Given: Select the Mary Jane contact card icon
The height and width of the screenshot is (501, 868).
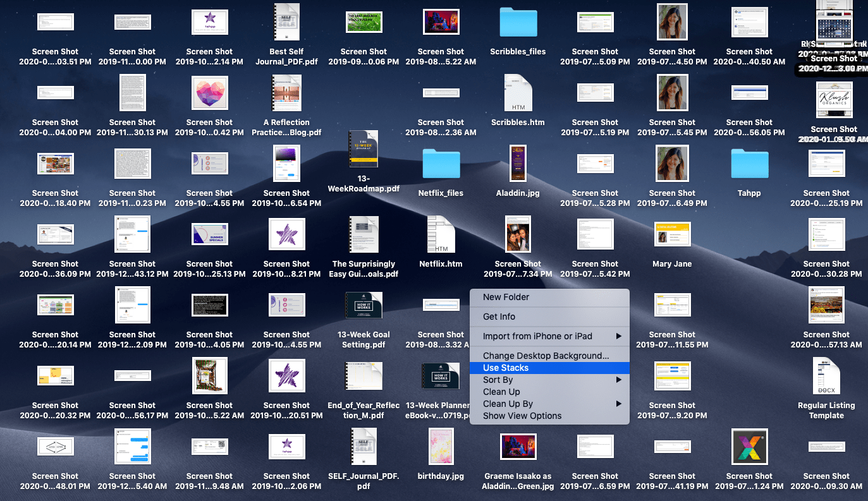Looking at the screenshot, I should (x=672, y=234).
